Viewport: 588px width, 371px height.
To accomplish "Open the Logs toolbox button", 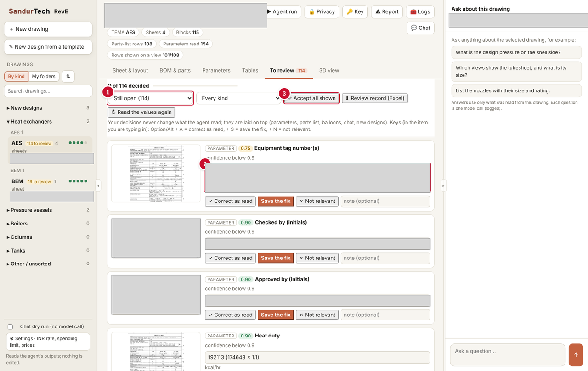I will (420, 12).
